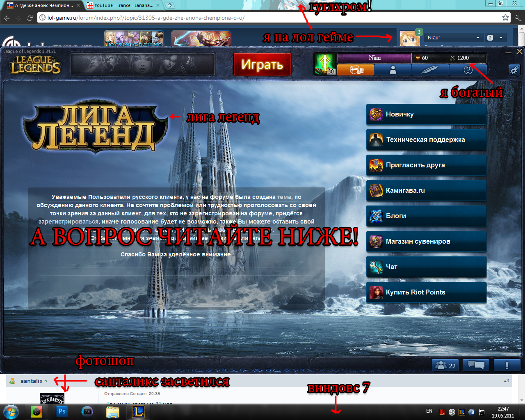Open Windows Explorer folder on taskbar
This screenshot has height=420, width=525.
(113, 411)
